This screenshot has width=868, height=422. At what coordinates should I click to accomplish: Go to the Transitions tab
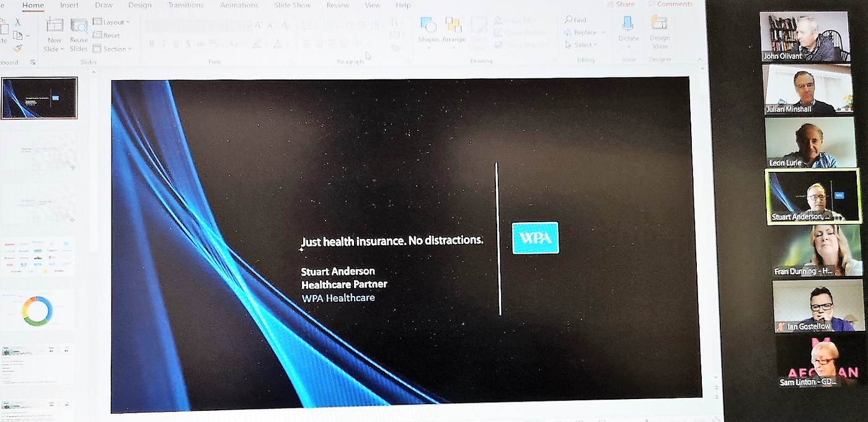coord(185,6)
